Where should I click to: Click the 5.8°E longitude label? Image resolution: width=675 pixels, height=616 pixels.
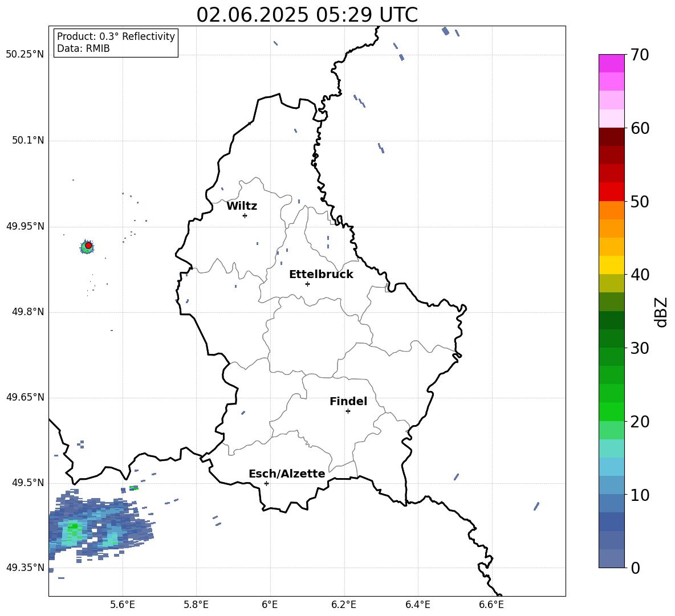pyautogui.click(x=196, y=605)
